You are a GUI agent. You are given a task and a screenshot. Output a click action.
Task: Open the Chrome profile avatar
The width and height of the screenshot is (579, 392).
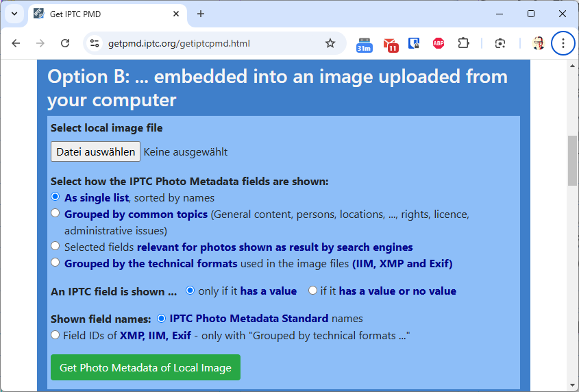pyautogui.click(x=539, y=44)
